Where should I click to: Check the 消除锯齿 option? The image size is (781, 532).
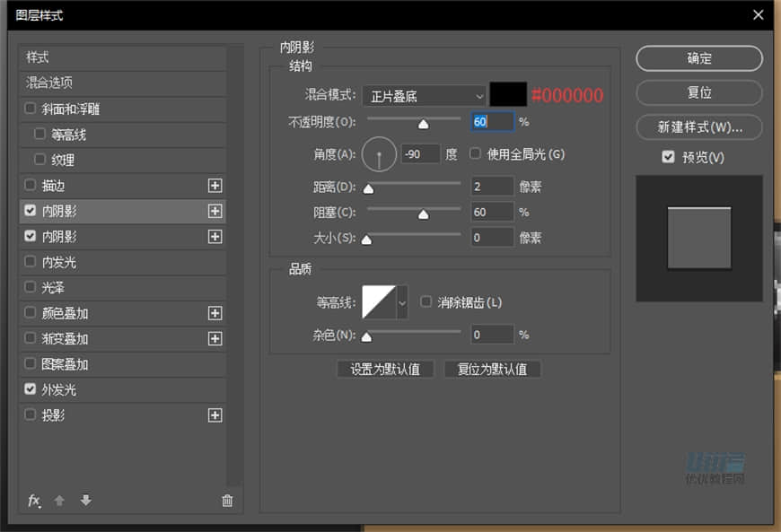click(426, 302)
